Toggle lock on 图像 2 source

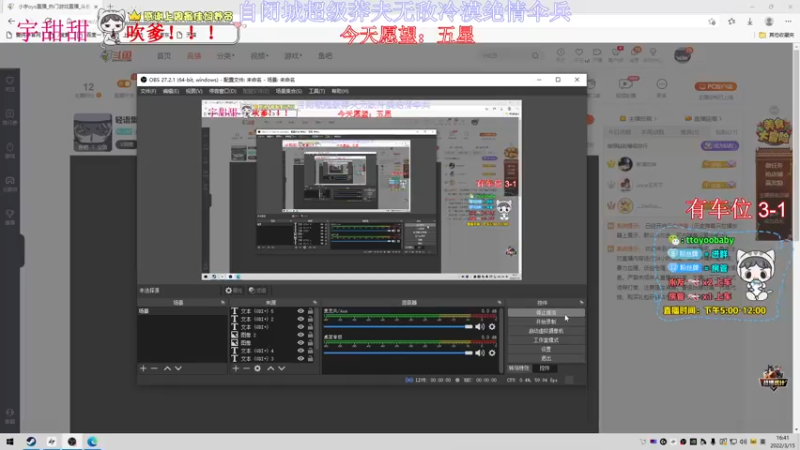point(310,335)
